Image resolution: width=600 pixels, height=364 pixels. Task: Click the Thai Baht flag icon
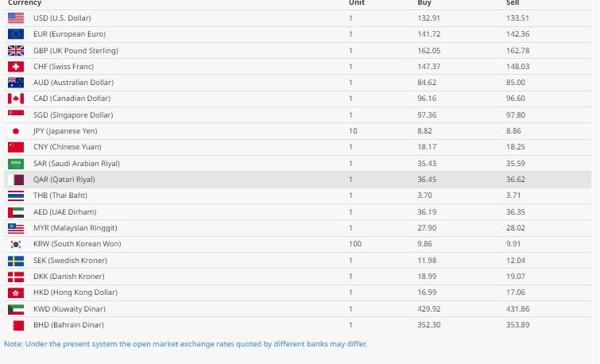point(16,196)
